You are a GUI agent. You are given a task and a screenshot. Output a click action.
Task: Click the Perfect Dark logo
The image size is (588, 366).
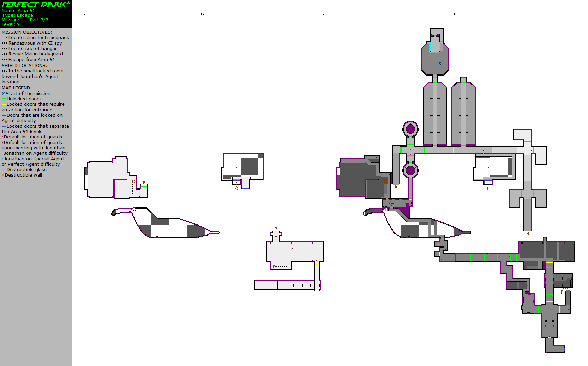pos(36,4)
